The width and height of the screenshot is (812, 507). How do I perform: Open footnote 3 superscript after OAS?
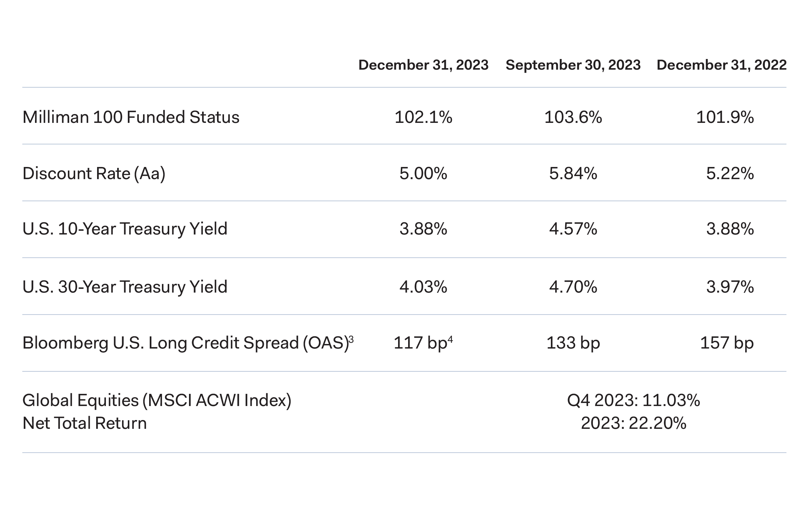point(351,340)
